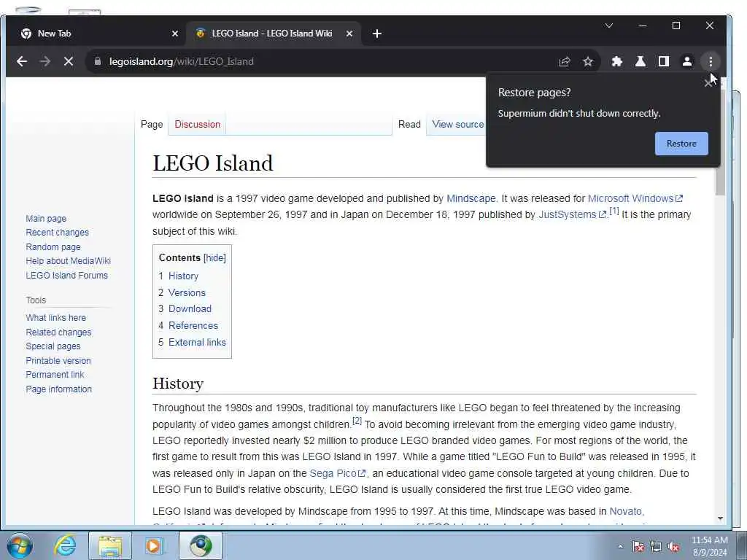
Task: Share this page via share icon
Action: tap(565, 61)
